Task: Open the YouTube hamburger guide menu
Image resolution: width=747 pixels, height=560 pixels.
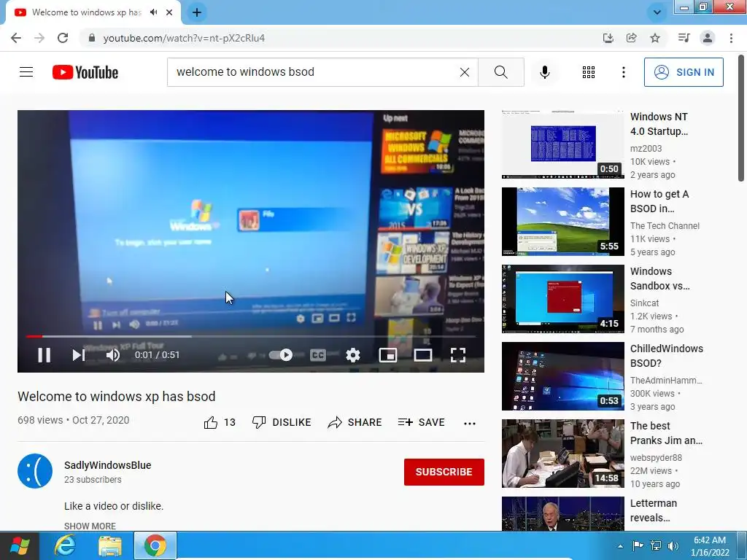Action: point(26,72)
